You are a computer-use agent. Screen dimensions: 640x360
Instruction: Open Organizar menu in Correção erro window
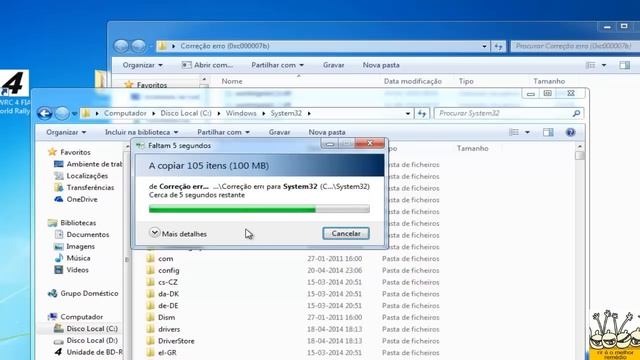click(x=142, y=65)
